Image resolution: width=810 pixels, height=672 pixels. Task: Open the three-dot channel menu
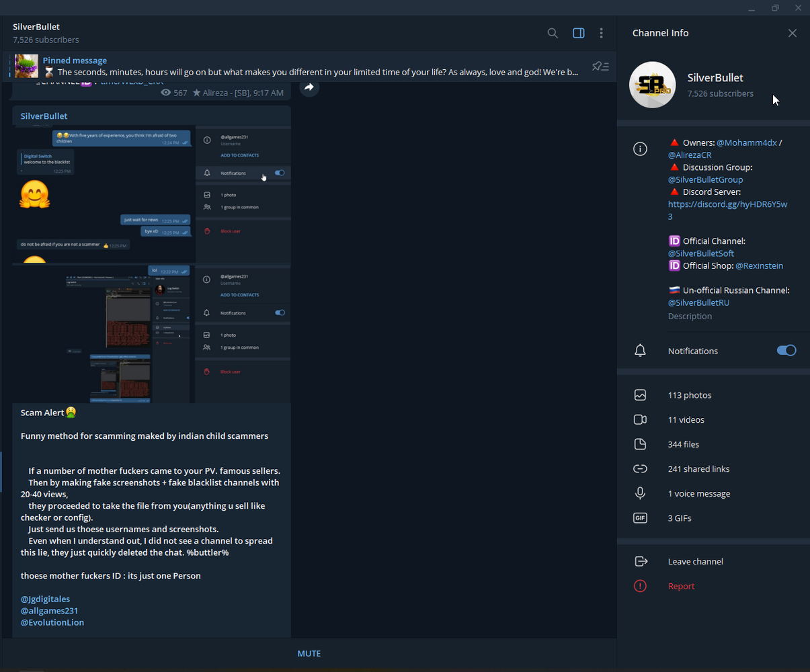(x=601, y=33)
